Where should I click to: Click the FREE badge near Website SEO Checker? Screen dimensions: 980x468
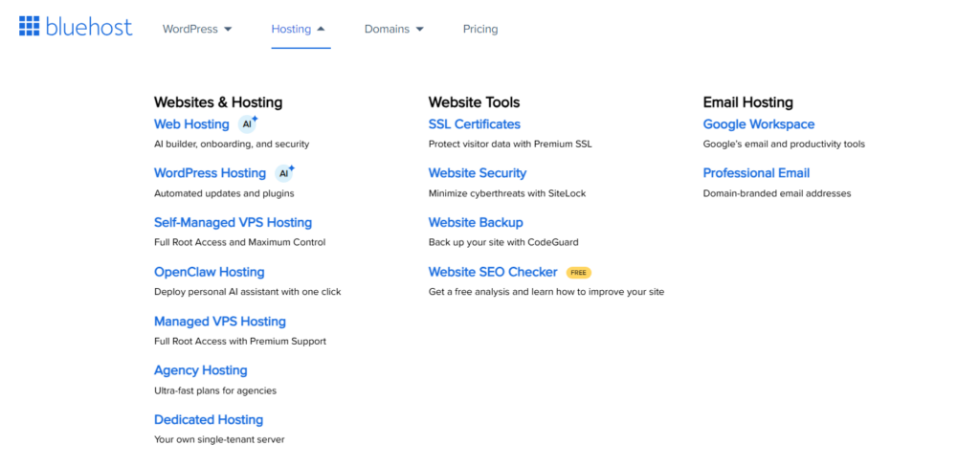[578, 273]
